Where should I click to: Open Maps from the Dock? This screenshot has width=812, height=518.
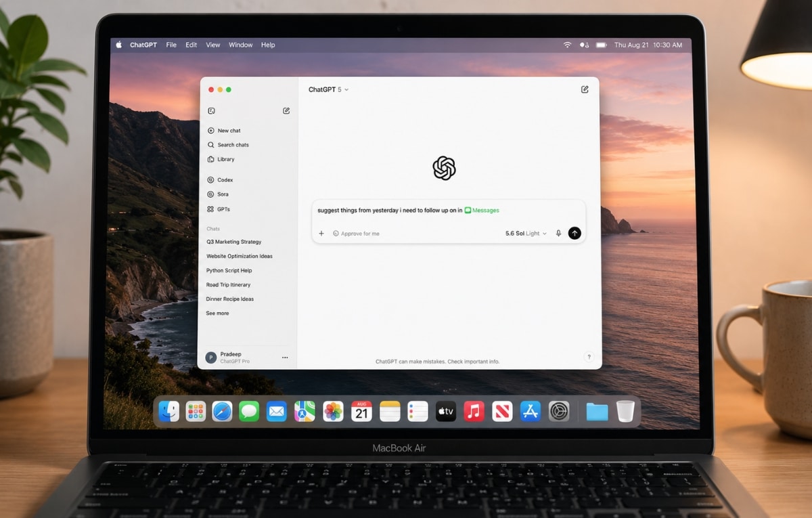(x=304, y=411)
